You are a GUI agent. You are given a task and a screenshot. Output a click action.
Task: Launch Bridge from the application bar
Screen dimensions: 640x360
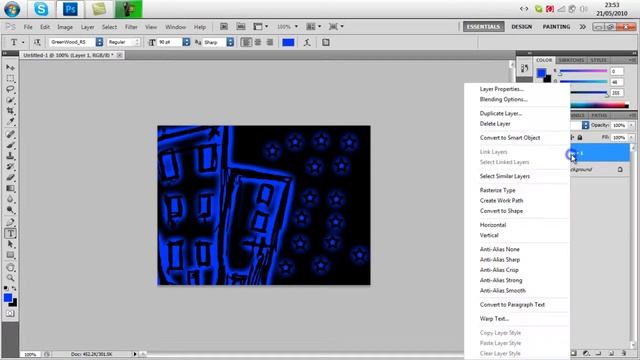pyautogui.click(x=224, y=27)
